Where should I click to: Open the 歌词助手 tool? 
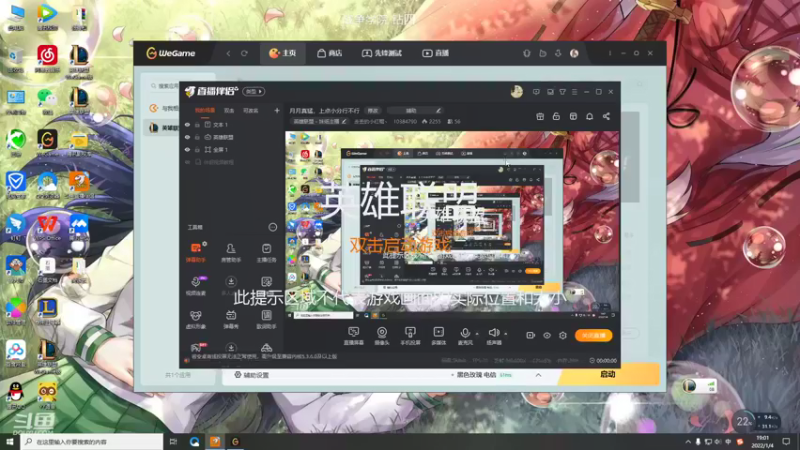pos(266,319)
